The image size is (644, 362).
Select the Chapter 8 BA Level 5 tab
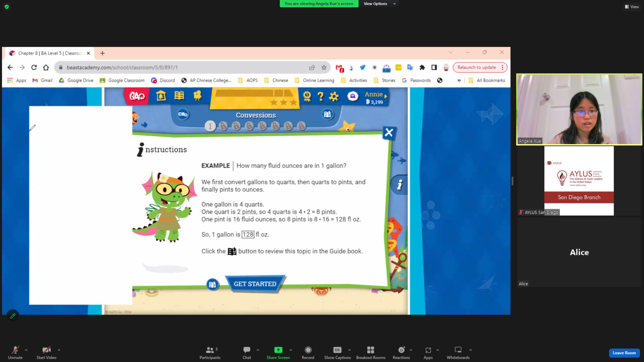[49, 53]
